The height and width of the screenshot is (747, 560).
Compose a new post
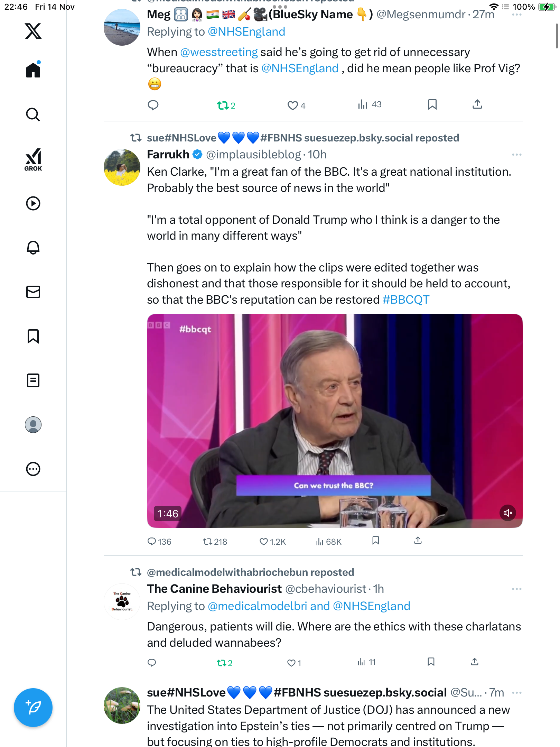coord(33,708)
